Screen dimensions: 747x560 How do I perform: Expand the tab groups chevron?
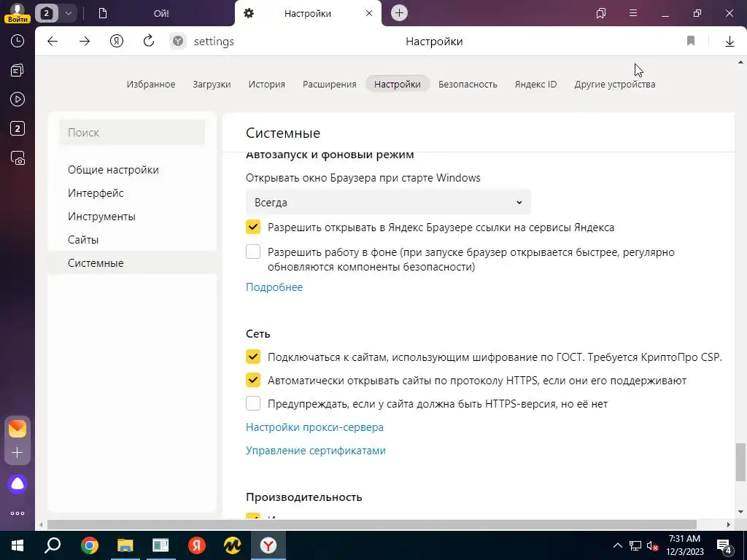pos(68,13)
